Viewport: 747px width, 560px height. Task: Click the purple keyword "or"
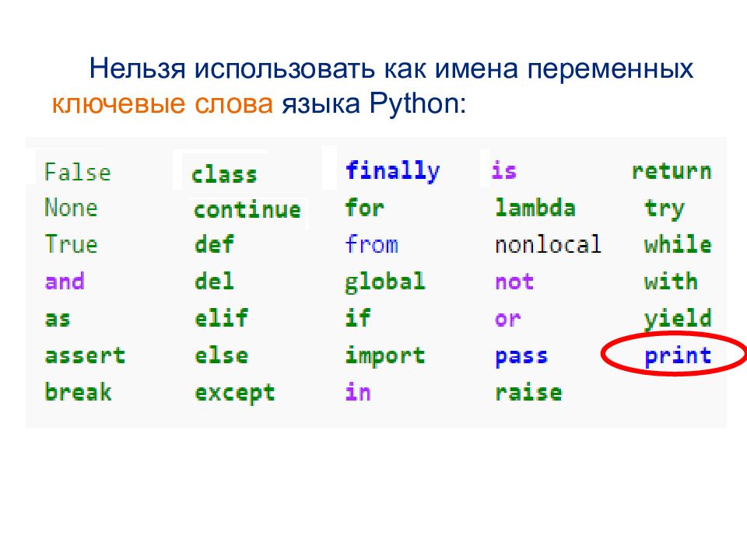click(x=507, y=319)
